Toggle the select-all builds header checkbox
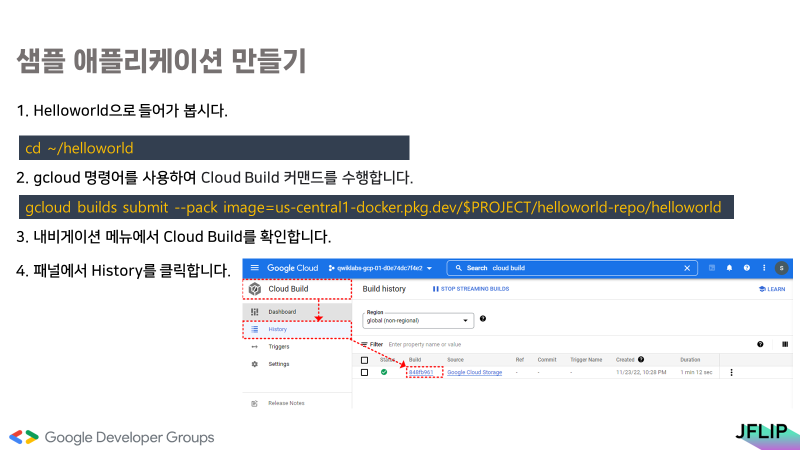The image size is (800, 450). point(364,360)
